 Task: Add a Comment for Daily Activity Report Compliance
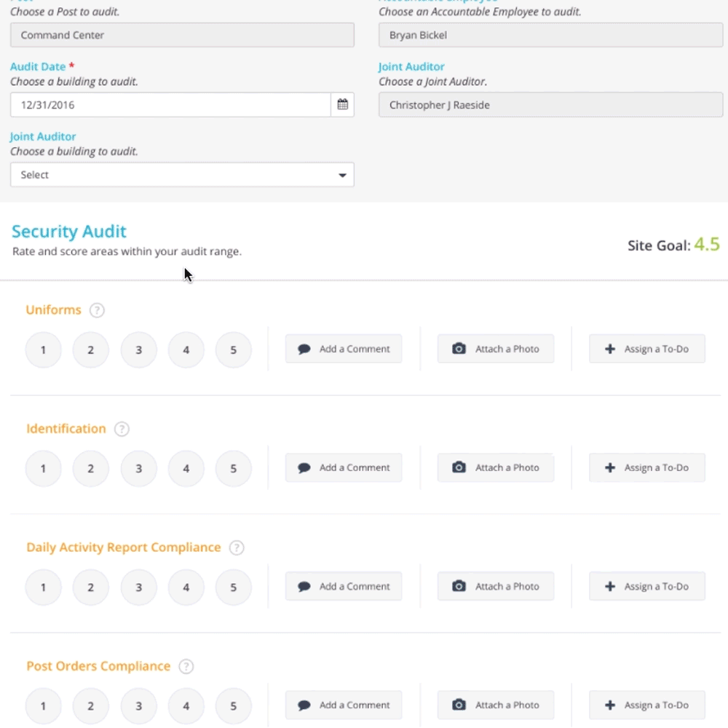pos(344,586)
